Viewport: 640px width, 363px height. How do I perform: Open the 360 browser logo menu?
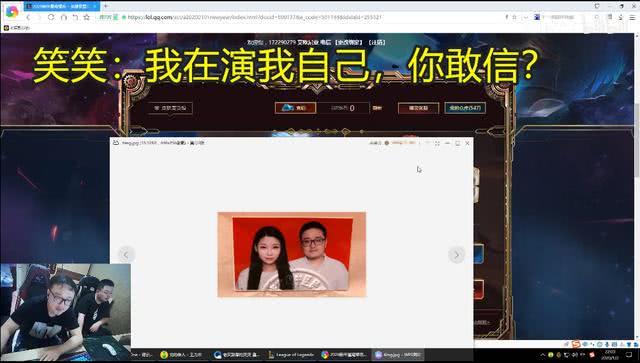click(12, 11)
